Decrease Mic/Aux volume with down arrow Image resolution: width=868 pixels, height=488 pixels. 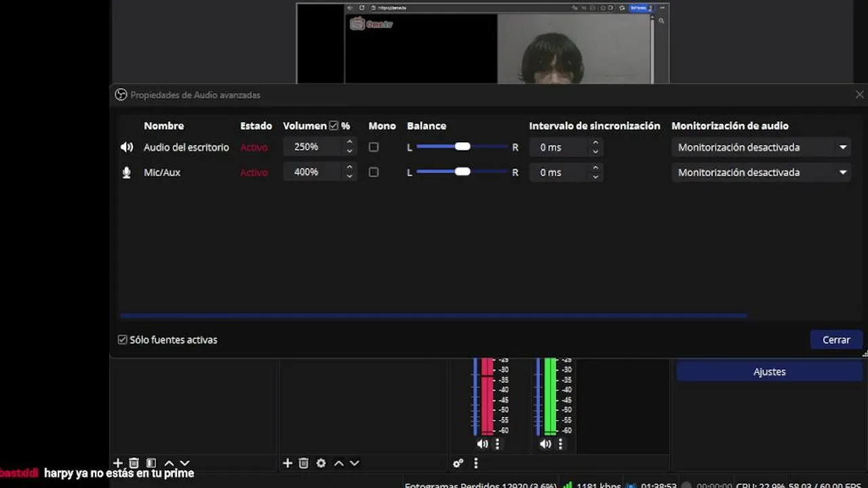point(349,176)
